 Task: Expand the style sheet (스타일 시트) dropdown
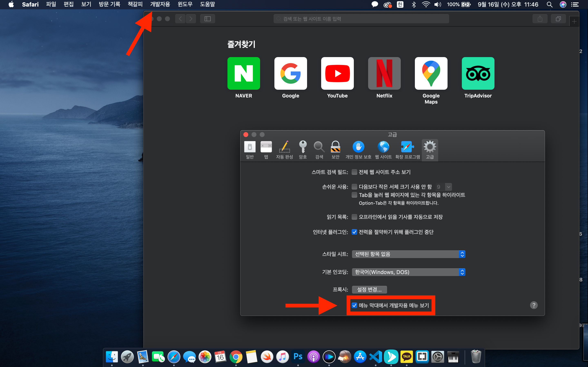pyautogui.click(x=409, y=254)
